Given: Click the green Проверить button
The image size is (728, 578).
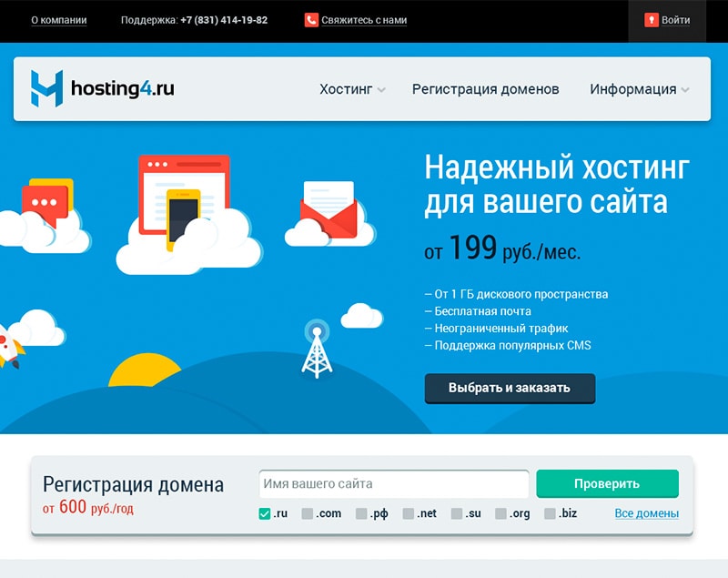Looking at the screenshot, I should coord(607,483).
